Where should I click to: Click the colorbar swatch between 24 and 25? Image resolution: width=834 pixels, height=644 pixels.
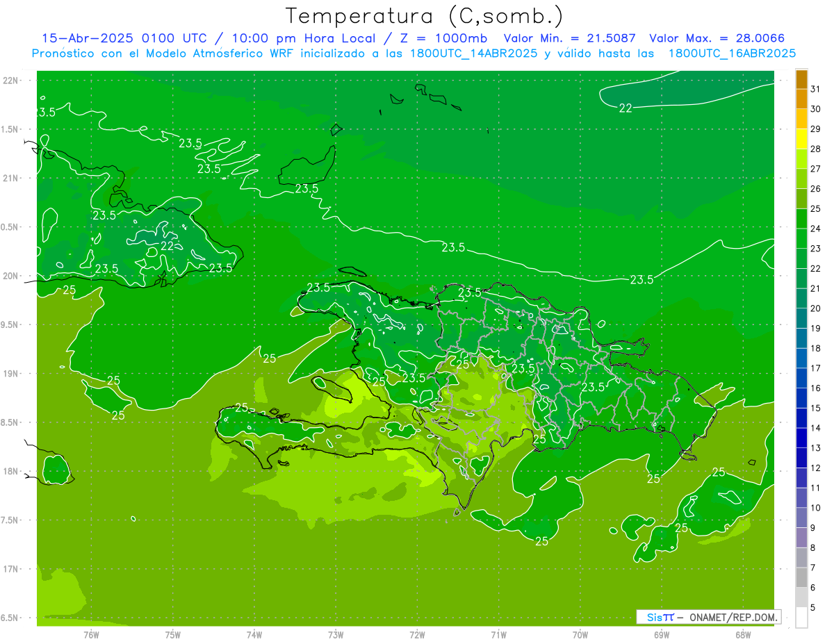coord(801,219)
